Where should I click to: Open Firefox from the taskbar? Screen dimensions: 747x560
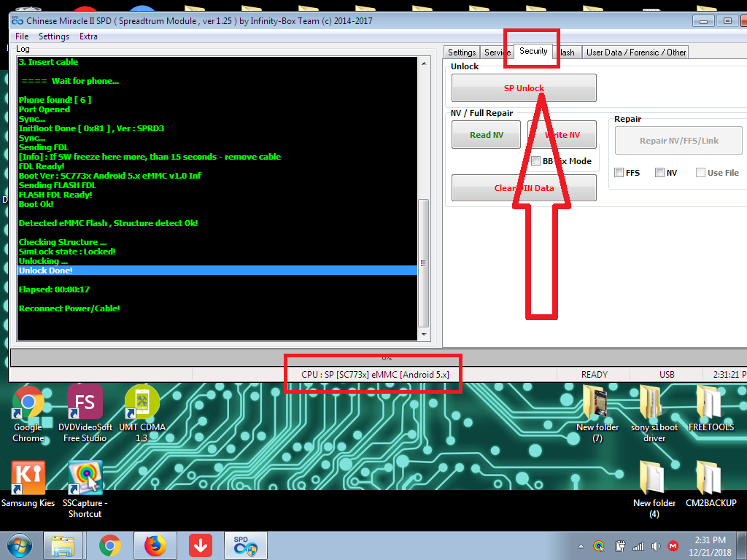155,545
